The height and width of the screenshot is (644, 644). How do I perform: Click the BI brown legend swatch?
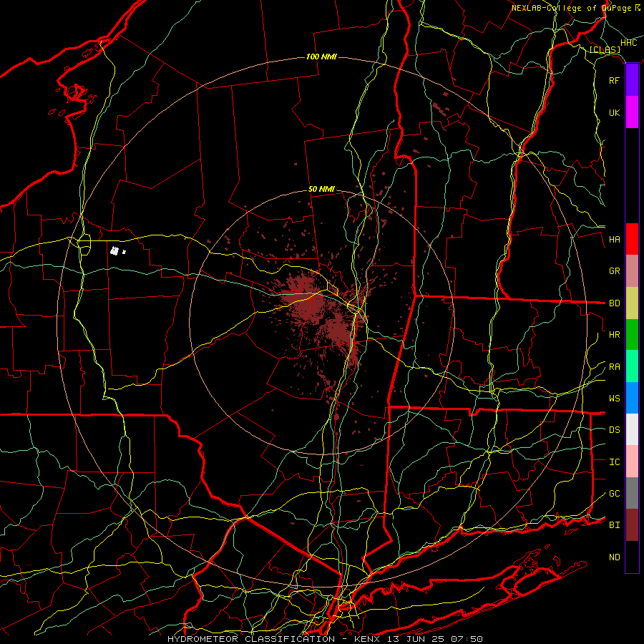click(632, 525)
